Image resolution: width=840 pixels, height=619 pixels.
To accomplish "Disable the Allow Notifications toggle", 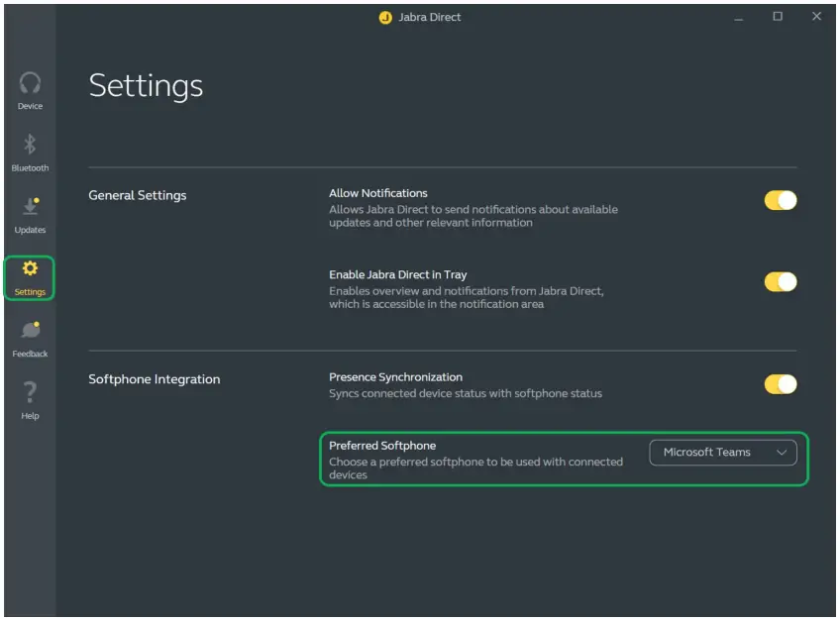I will tap(780, 200).
